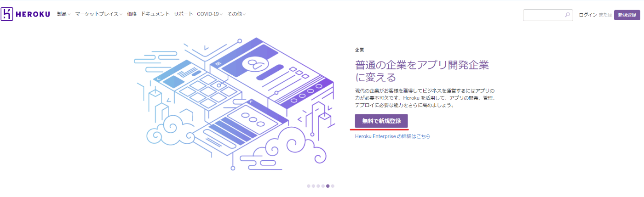Image resolution: width=644 pixels, height=197 pixels.
Task: Open the ドキュメント menu item
Action: tap(155, 14)
